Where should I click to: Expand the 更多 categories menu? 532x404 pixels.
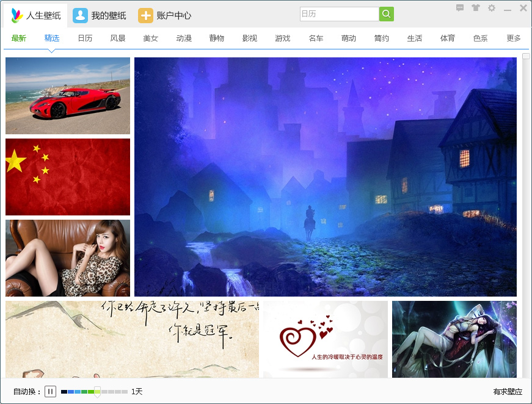[514, 38]
